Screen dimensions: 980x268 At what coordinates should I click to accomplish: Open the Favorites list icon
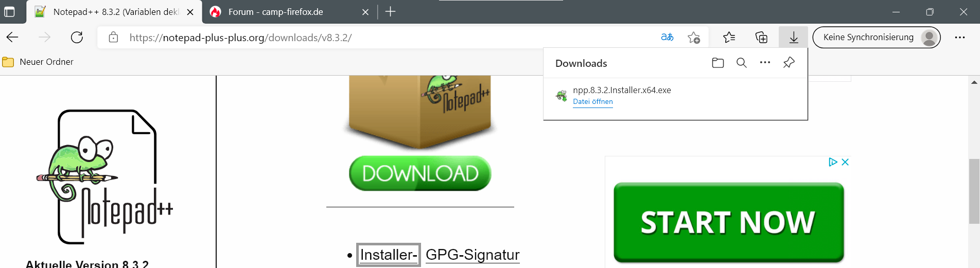pos(729,38)
